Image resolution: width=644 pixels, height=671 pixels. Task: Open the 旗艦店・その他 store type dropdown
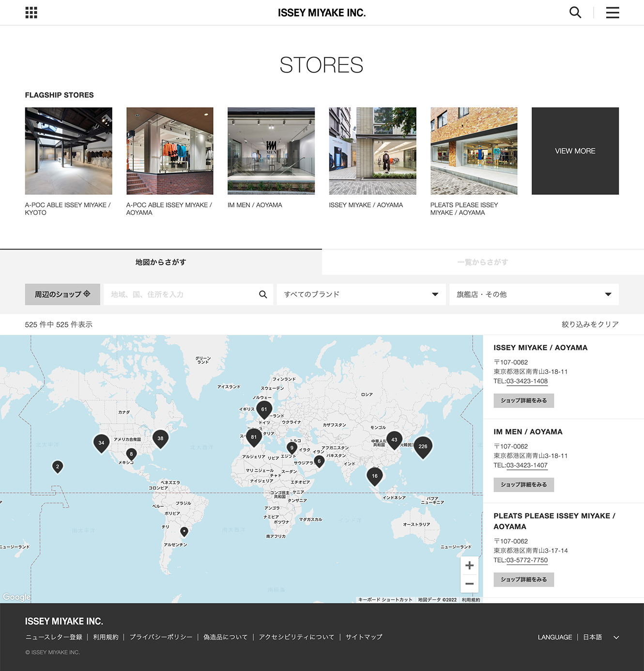pos(534,295)
